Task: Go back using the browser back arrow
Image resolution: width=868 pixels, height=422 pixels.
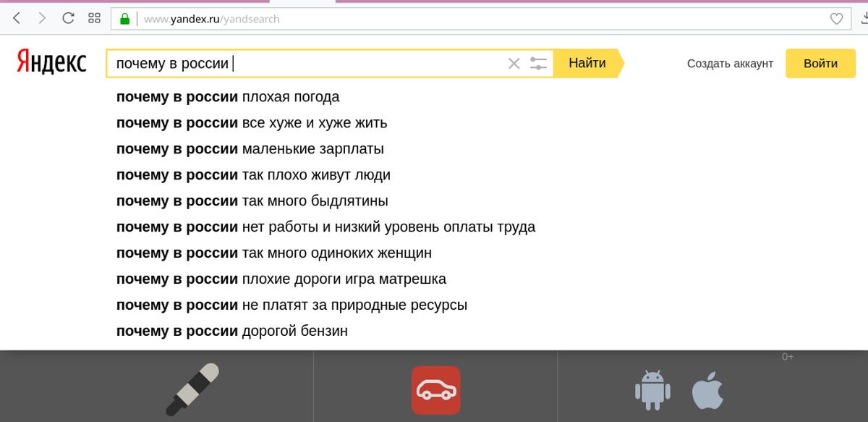Action: click(17, 19)
